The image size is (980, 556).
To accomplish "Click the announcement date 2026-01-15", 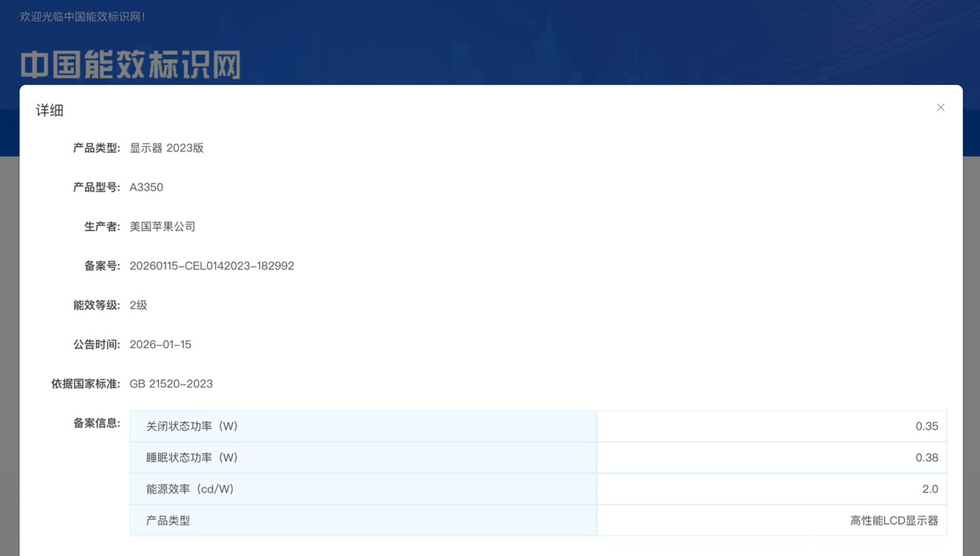I will [x=160, y=345].
